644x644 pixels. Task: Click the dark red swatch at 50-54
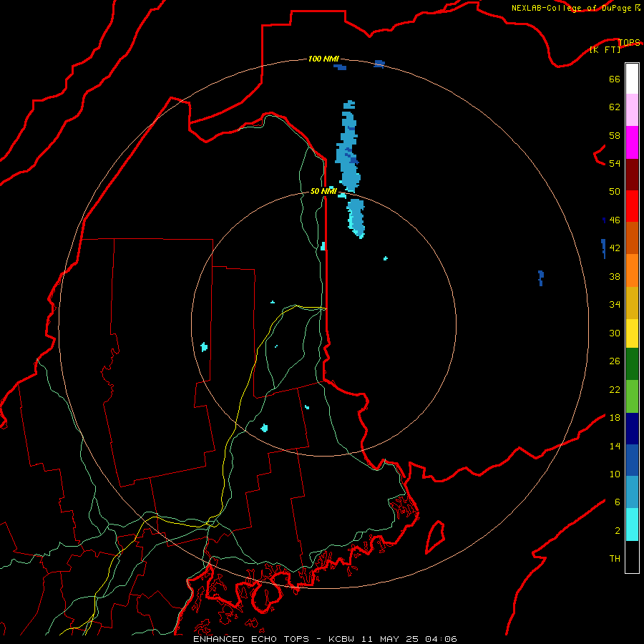point(632,175)
